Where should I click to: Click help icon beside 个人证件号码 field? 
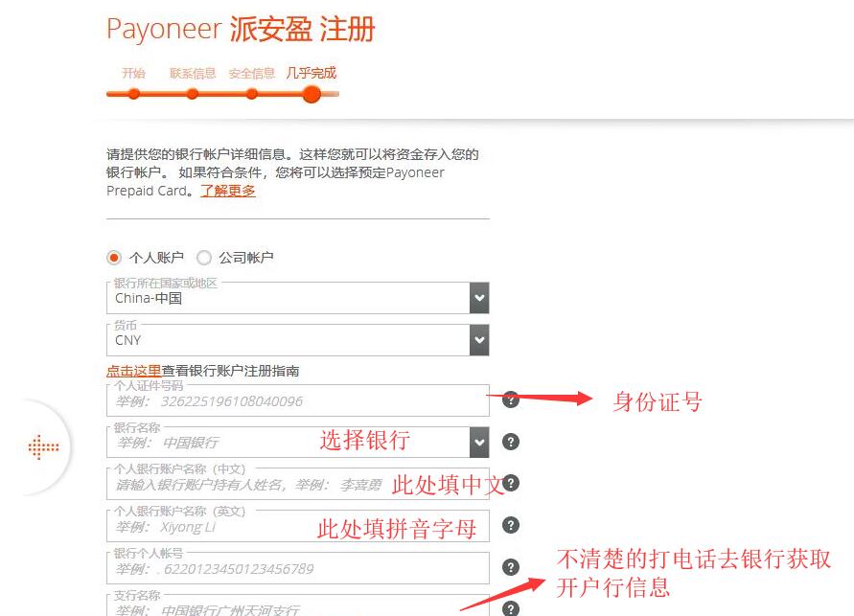511,399
